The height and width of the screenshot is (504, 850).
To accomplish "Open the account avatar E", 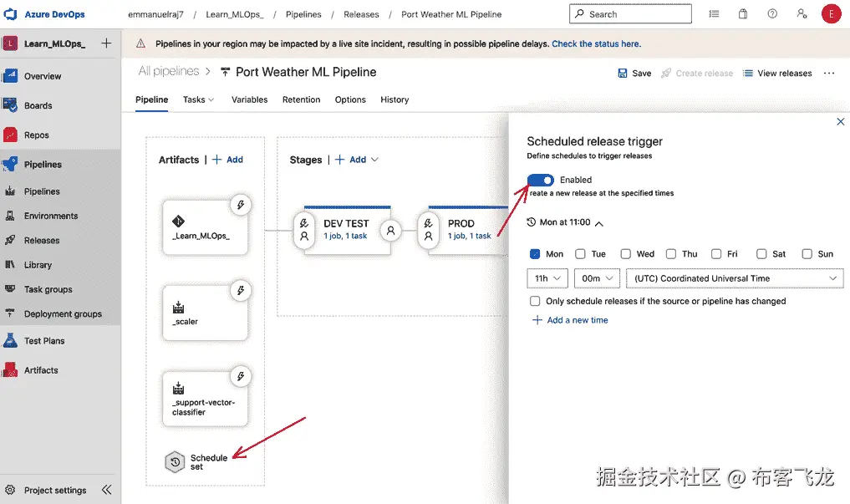I will (831, 14).
